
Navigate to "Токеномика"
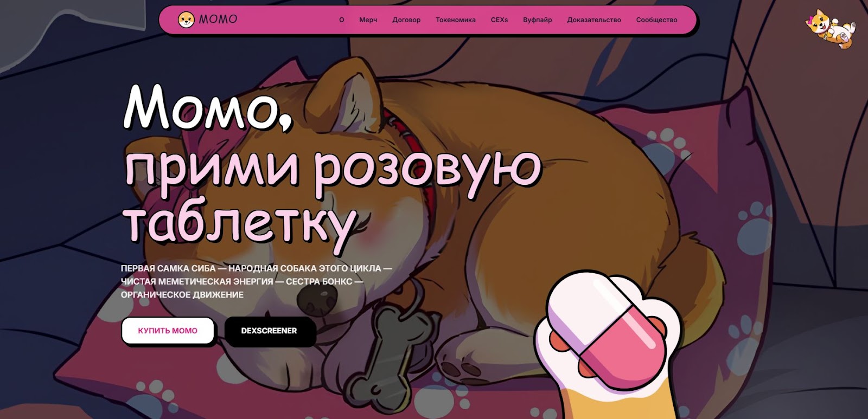tap(456, 20)
